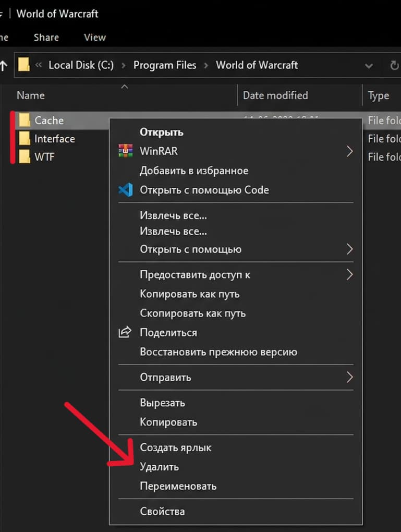
Task: Expand the address bar history dropdown
Action: click(x=369, y=66)
